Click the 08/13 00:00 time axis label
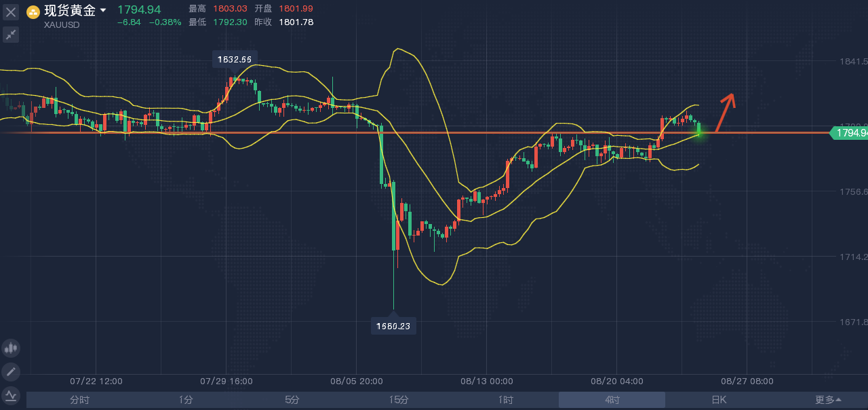Image resolution: width=868 pixels, height=410 pixels. pyautogui.click(x=486, y=381)
